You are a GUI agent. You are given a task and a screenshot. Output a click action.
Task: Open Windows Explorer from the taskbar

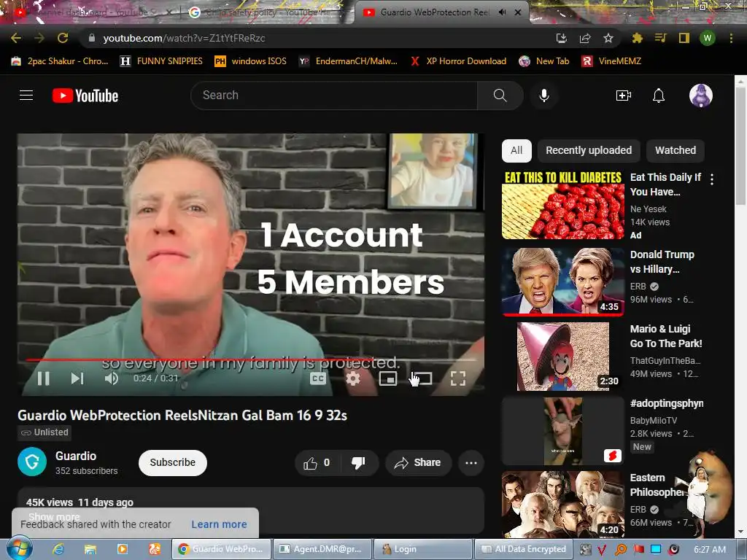pos(90,549)
